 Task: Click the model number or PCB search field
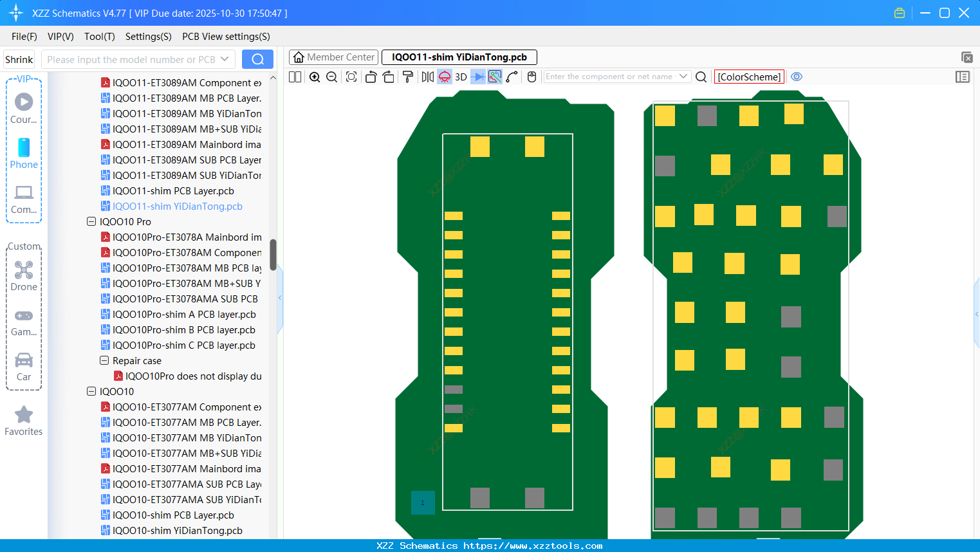(131, 59)
